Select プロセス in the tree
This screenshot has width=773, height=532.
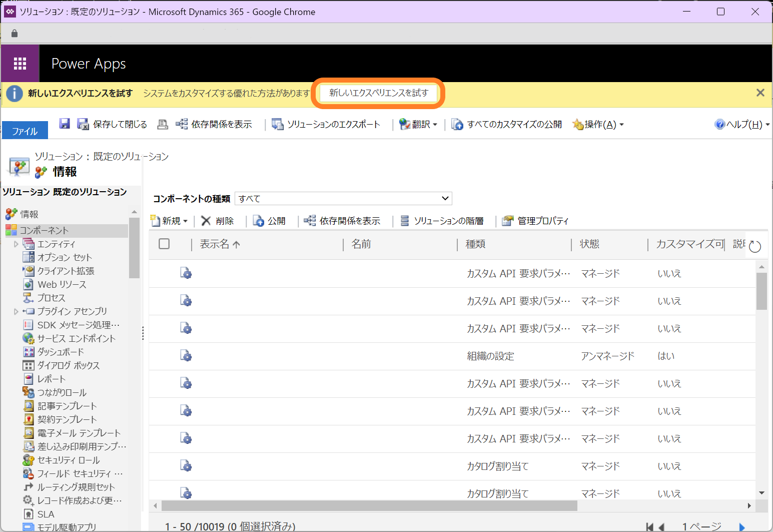(51, 298)
